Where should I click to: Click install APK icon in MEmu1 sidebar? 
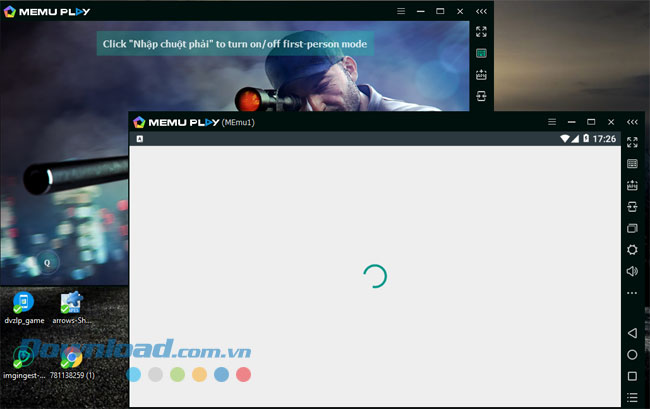632,185
